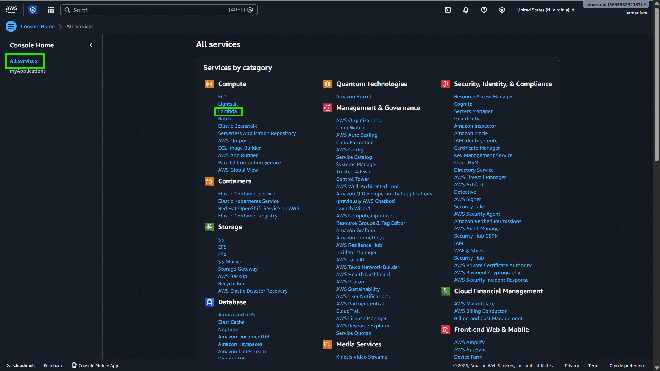Click the Media Services category icon
The height and width of the screenshot is (371, 660).
(x=327, y=344)
